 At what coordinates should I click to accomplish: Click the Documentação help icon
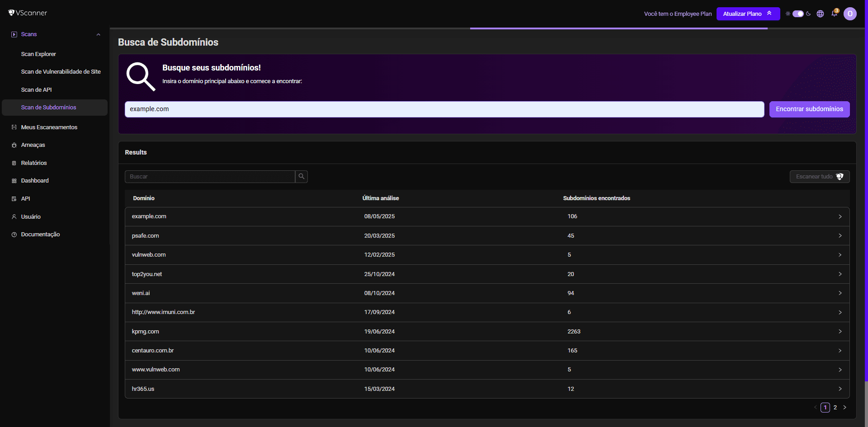(x=14, y=235)
